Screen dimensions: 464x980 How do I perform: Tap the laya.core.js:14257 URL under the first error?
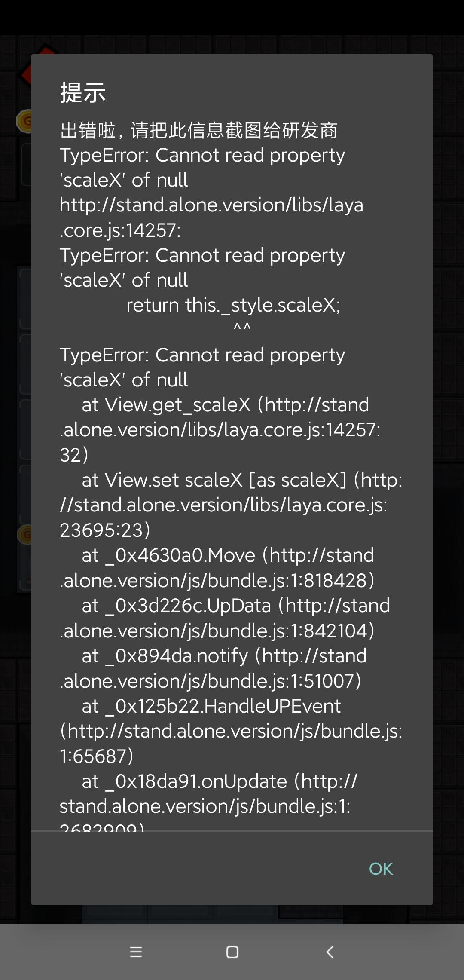click(211, 217)
